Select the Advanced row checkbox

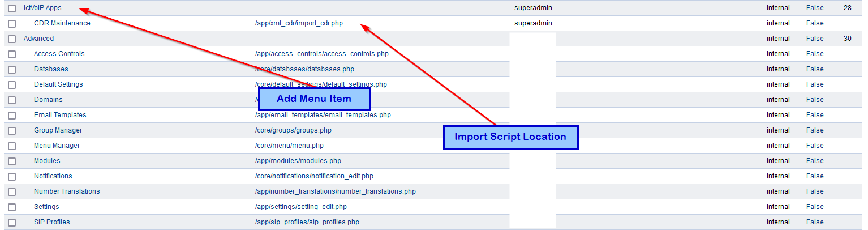[x=12, y=39]
